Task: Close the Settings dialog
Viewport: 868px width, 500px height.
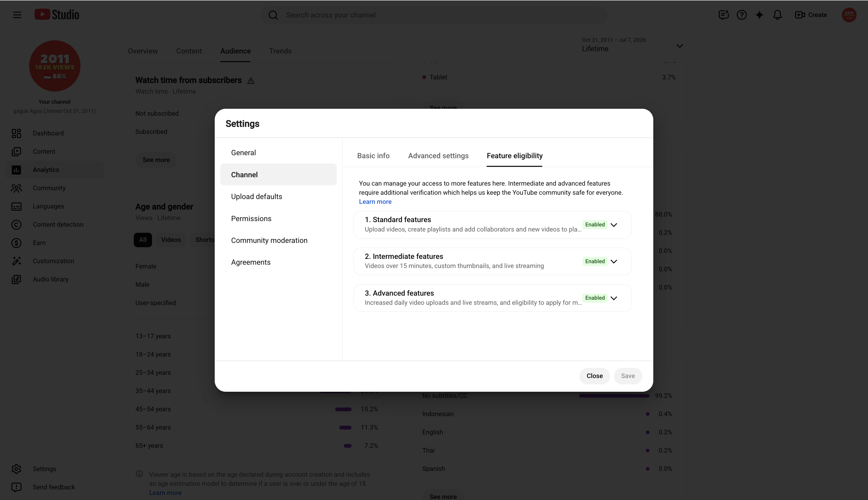Action: pyautogui.click(x=594, y=376)
